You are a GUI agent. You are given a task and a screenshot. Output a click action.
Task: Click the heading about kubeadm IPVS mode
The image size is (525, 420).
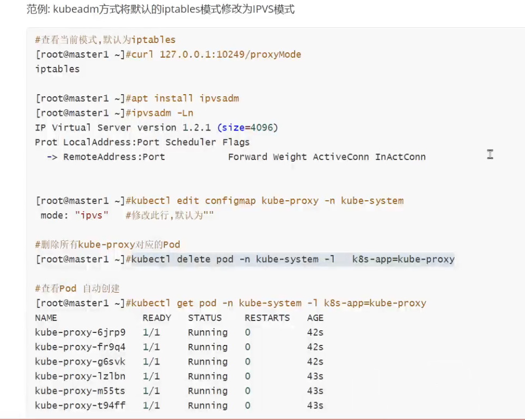pyautogui.click(x=161, y=10)
